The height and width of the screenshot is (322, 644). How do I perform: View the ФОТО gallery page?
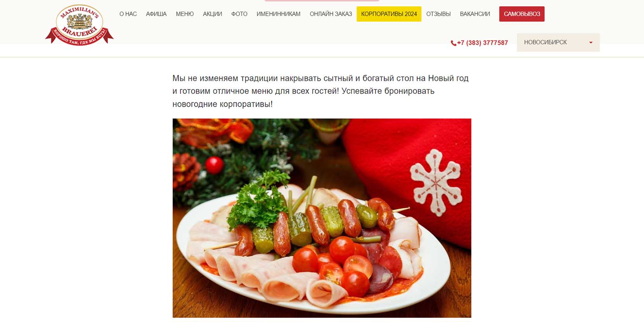[239, 14]
